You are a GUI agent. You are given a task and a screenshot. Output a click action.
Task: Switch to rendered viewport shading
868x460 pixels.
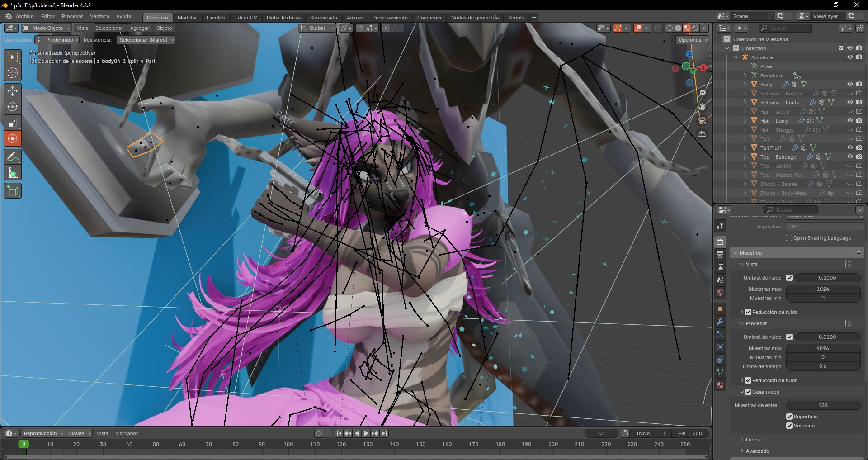coord(695,28)
